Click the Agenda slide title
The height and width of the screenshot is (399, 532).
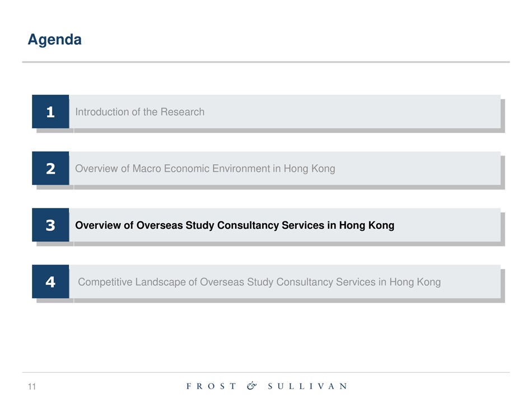coord(55,40)
